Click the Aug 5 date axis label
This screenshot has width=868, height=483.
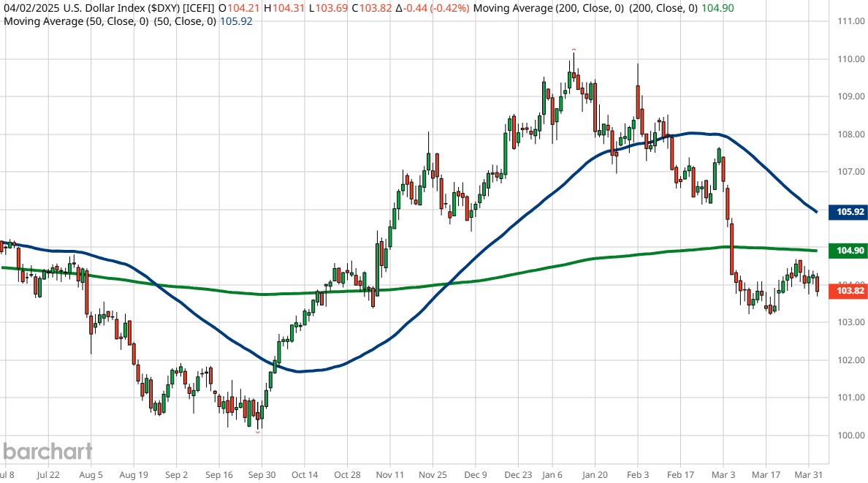tap(91, 475)
